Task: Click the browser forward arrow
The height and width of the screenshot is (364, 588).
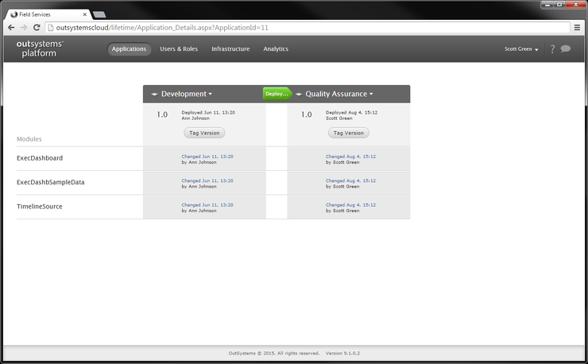Action: click(x=24, y=27)
